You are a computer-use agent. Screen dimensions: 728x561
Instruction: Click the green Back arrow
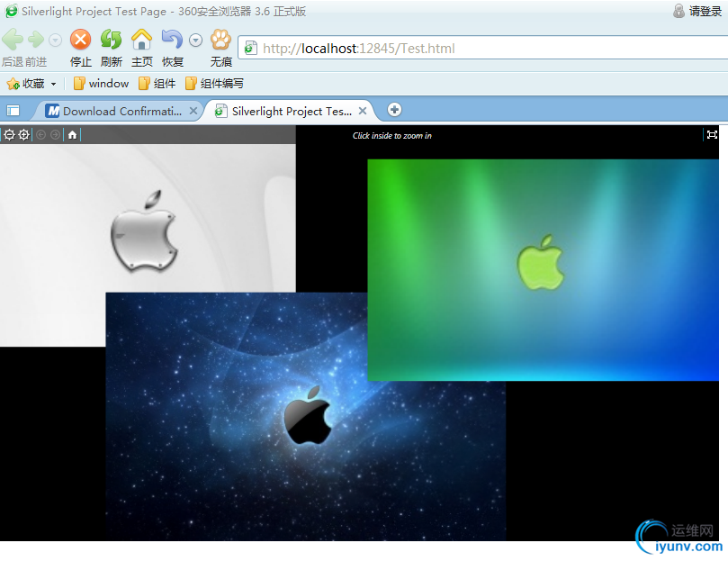pyautogui.click(x=13, y=40)
